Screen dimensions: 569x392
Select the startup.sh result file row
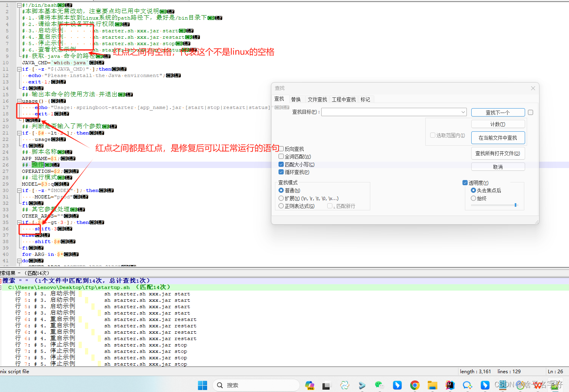click(284, 287)
